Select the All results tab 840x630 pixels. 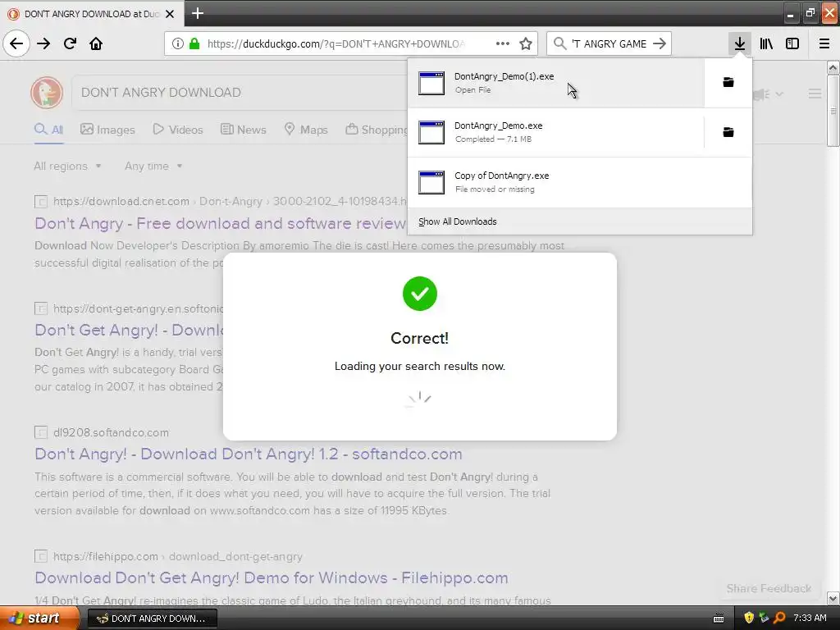click(x=48, y=130)
